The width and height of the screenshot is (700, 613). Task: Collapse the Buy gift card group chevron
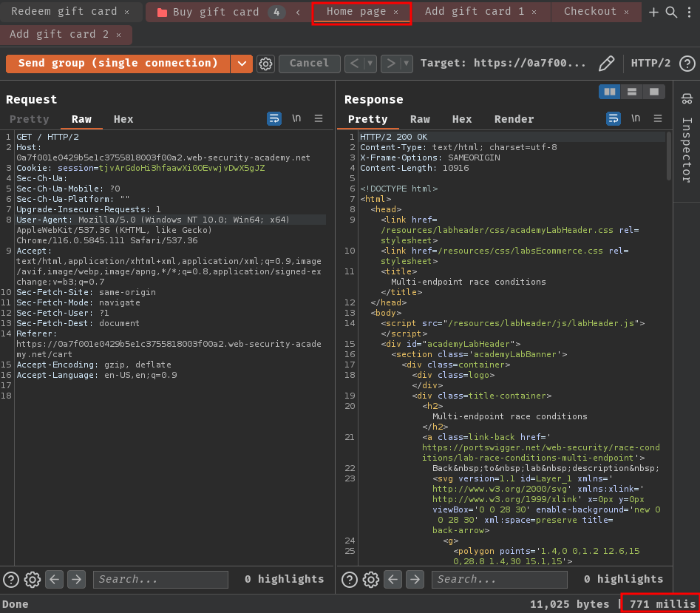(x=298, y=13)
